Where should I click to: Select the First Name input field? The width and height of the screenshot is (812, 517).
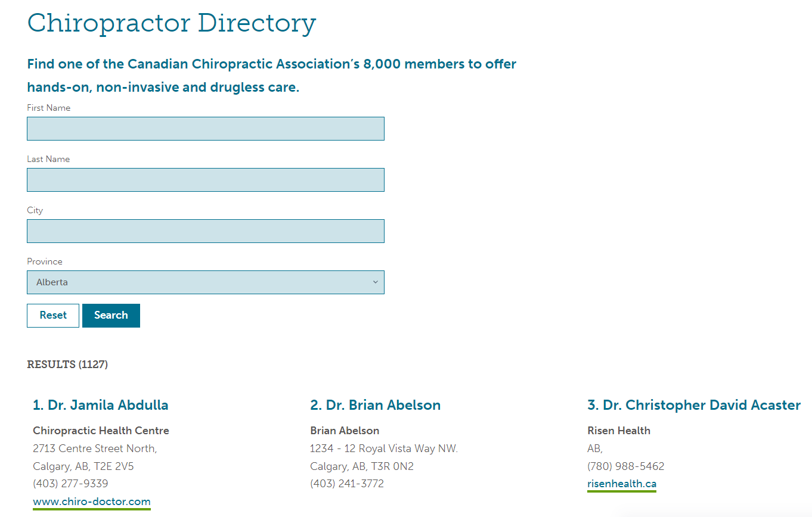pos(205,129)
